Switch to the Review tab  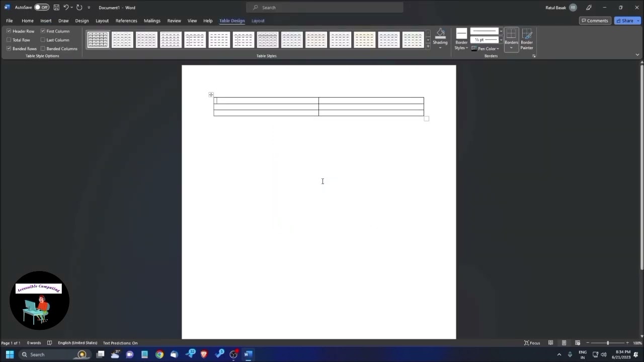174,21
